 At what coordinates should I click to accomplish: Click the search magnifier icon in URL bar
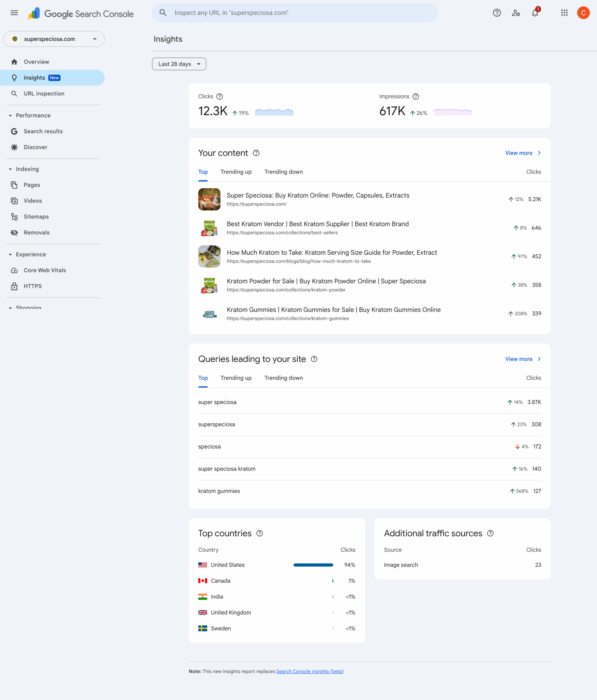(x=163, y=13)
